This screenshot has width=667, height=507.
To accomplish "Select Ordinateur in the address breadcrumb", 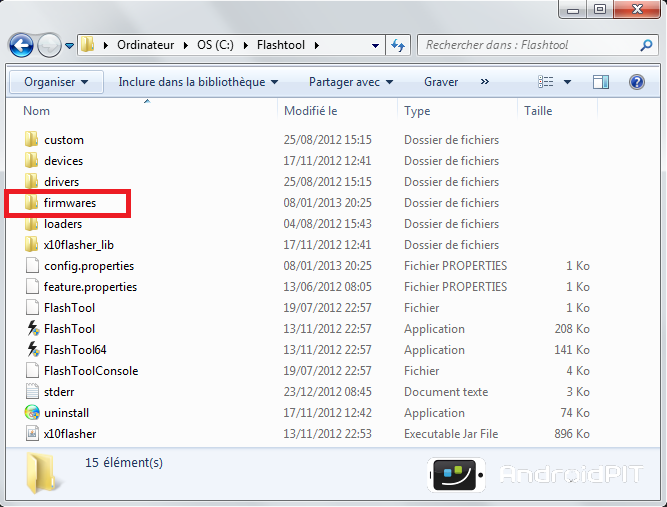I will pyautogui.click(x=145, y=45).
